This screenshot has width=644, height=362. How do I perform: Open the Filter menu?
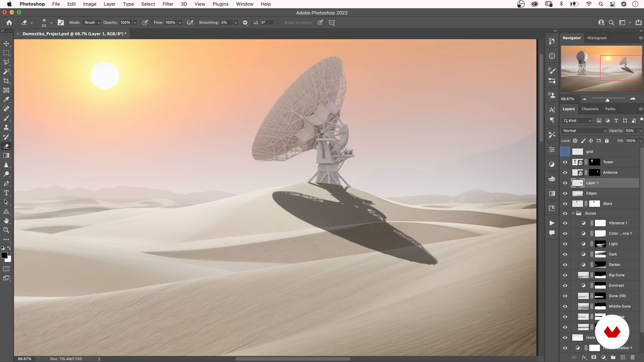tap(168, 4)
